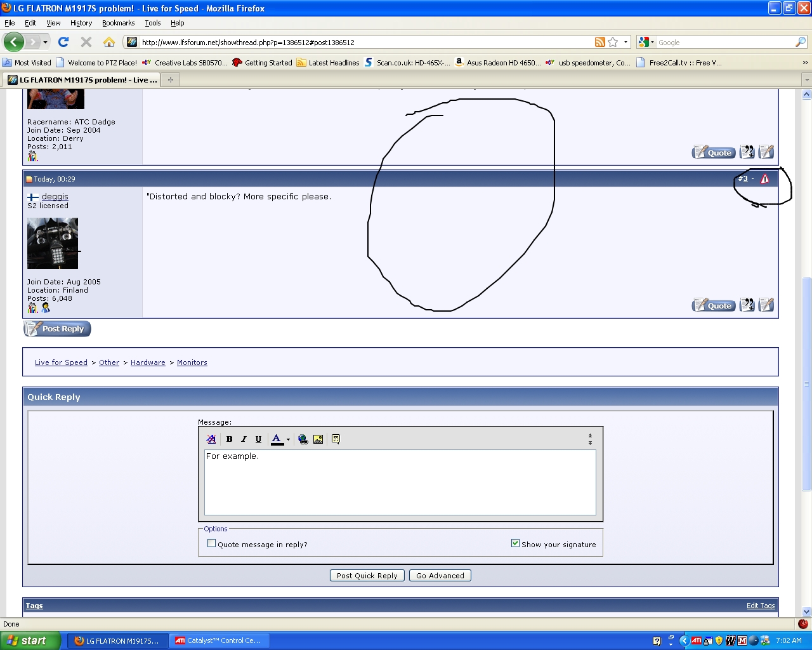812x650 pixels.
Task: Open the Tools menu
Action: 153,23
